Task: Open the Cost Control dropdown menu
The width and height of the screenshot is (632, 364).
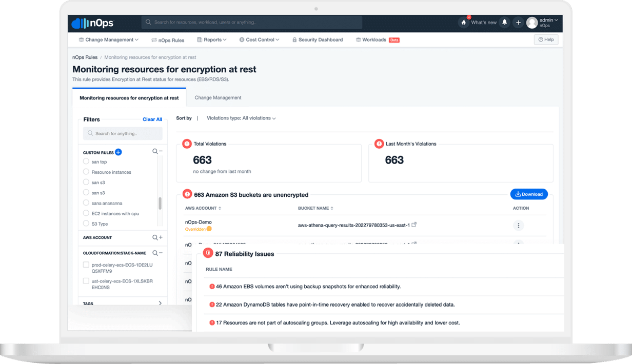Action: point(259,39)
